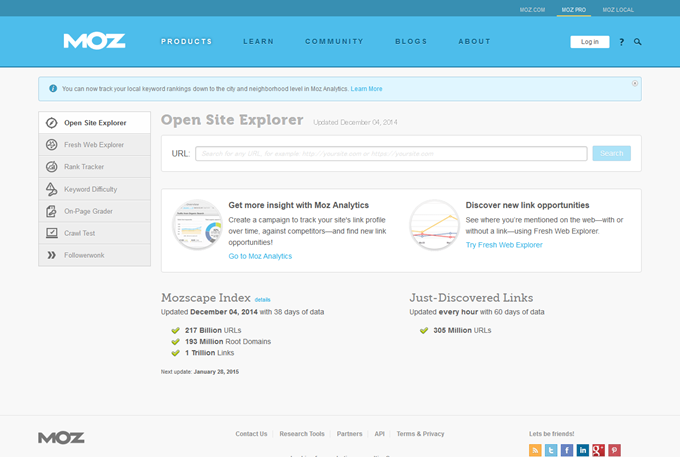The height and width of the screenshot is (457, 680).
Task: Open the Facebook icon in the footer
Action: coord(567,450)
